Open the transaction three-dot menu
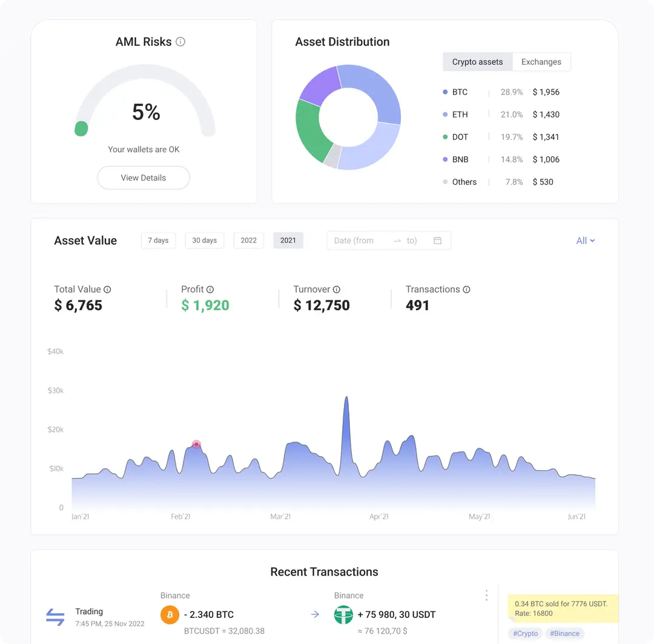654x644 pixels. (x=486, y=596)
